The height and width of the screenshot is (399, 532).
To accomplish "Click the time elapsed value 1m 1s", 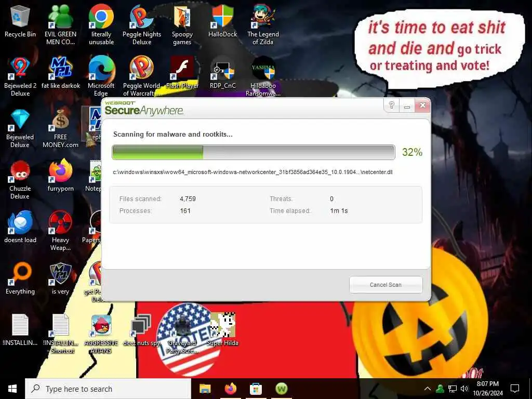I will [x=339, y=211].
